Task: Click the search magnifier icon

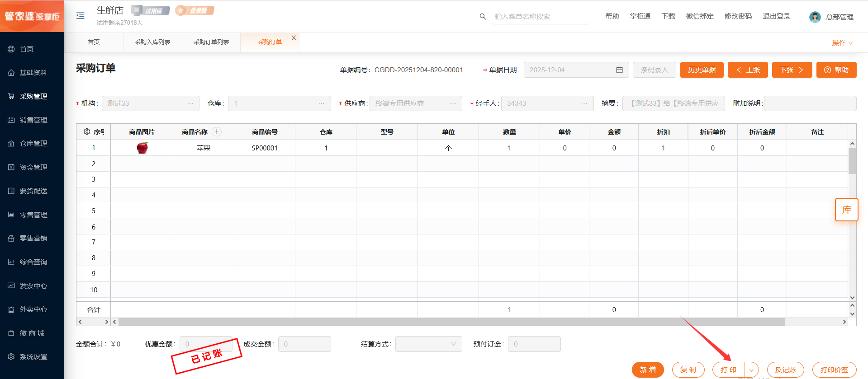Action: 483,17
